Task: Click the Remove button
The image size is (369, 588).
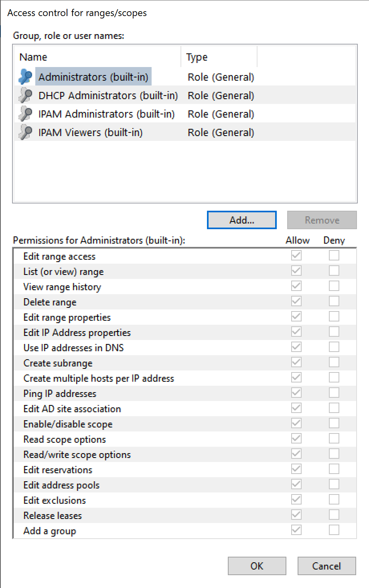Action: (x=322, y=220)
